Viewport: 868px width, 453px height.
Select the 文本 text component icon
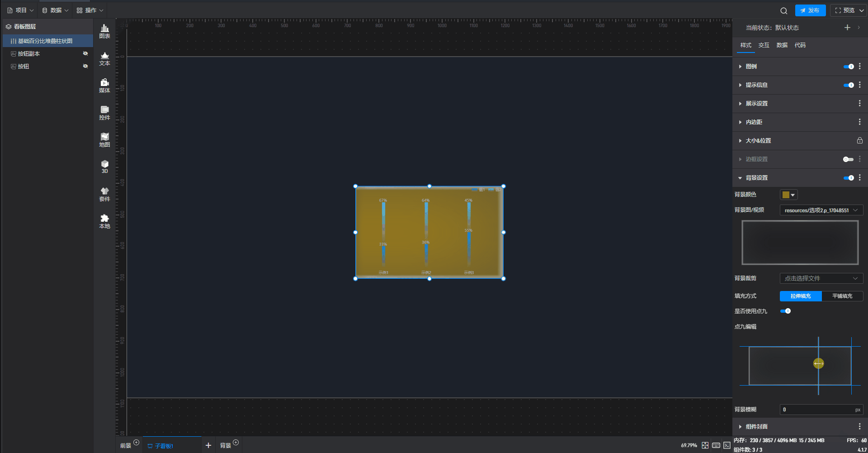coord(104,58)
